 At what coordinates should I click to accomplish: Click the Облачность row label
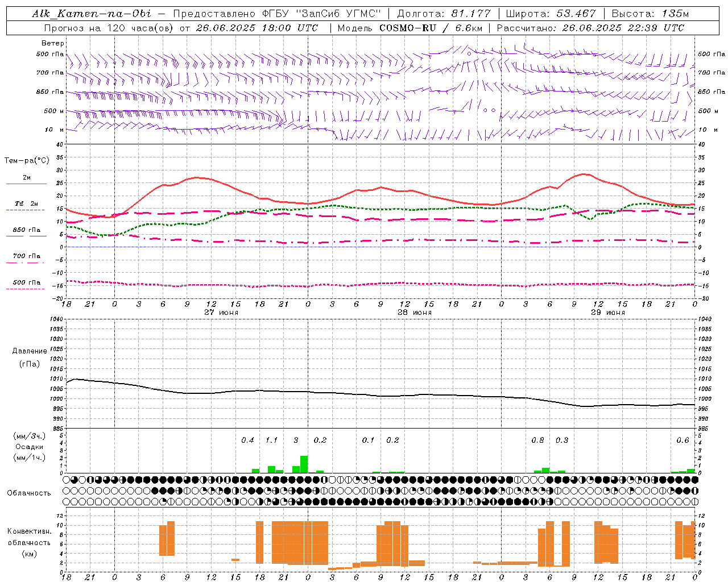tap(29, 493)
